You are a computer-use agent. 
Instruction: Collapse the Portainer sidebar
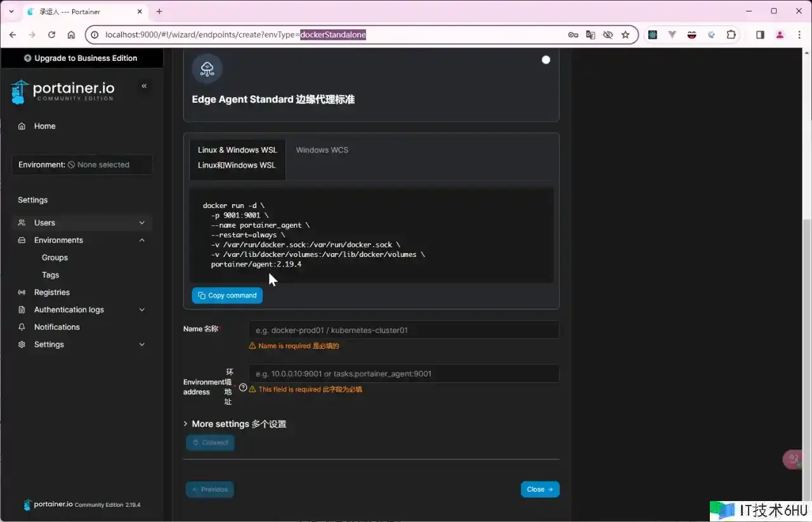tap(144, 86)
